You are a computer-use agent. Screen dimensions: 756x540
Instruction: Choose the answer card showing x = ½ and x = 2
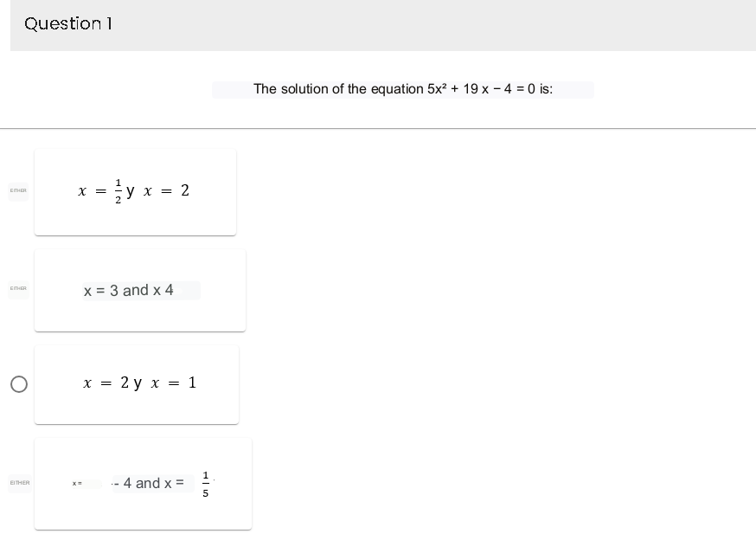135,190
